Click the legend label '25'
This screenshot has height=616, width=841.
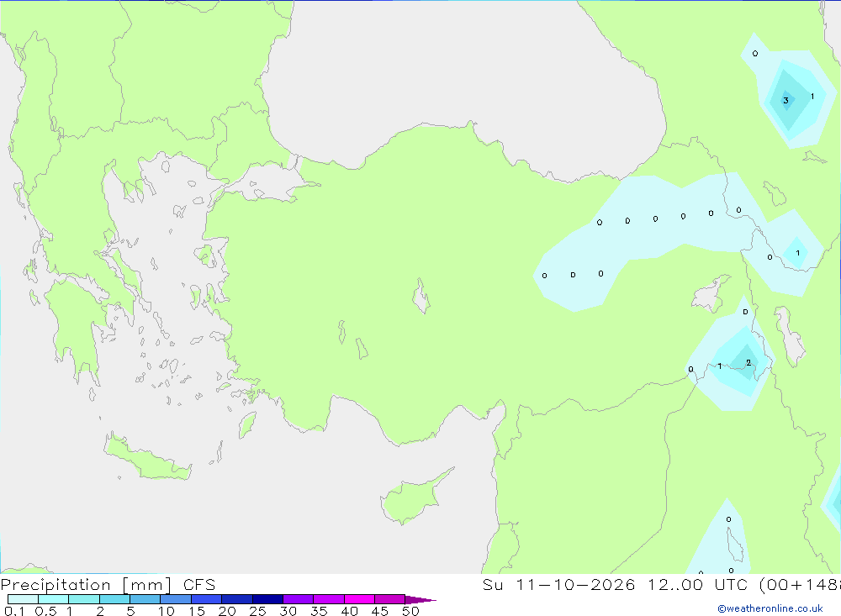(258, 611)
